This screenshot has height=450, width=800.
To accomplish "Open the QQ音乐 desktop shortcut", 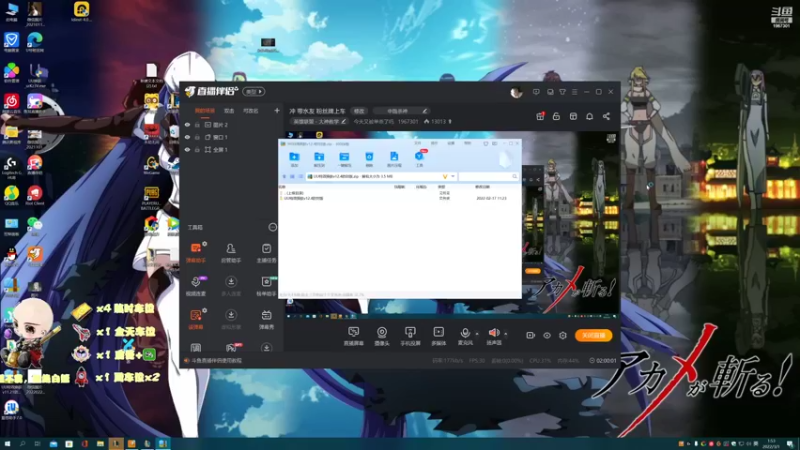I will (x=11, y=195).
